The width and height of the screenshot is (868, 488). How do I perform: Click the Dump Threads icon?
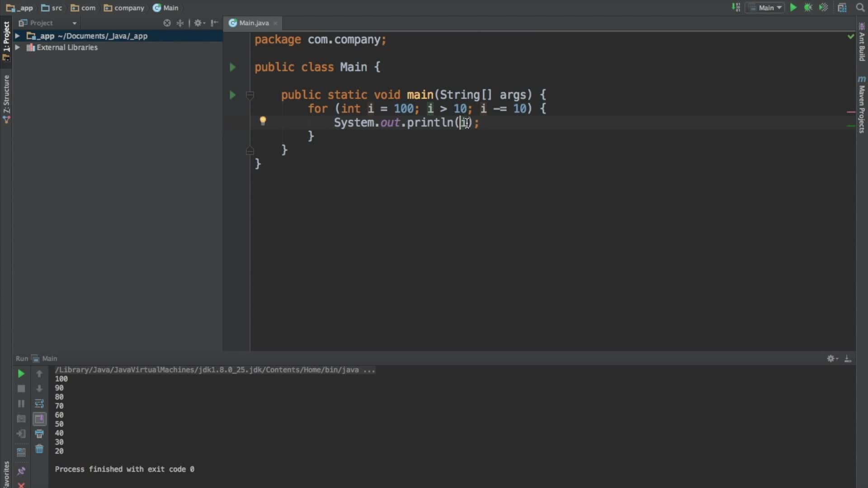[x=21, y=419]
